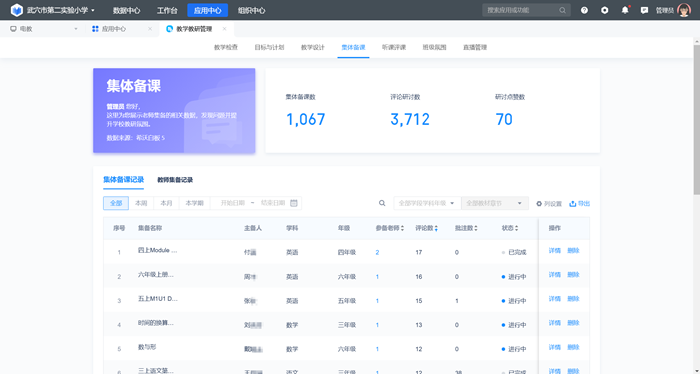Click the school logo icon
Viewport: 700px width, 374px height.
pyautogui.click(x=17, y=10)
